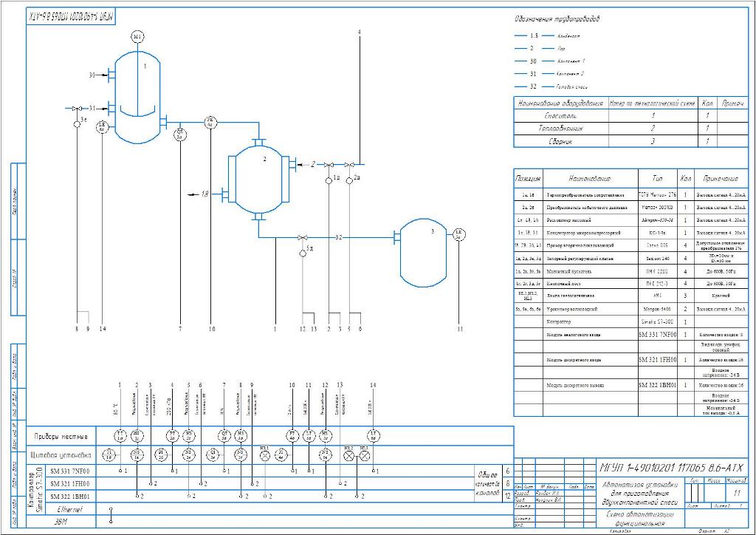This screenshot has height=535, width=756.
Task: Select legend entry 1.8 Конденсат
Action: click(x=547, y=35)
